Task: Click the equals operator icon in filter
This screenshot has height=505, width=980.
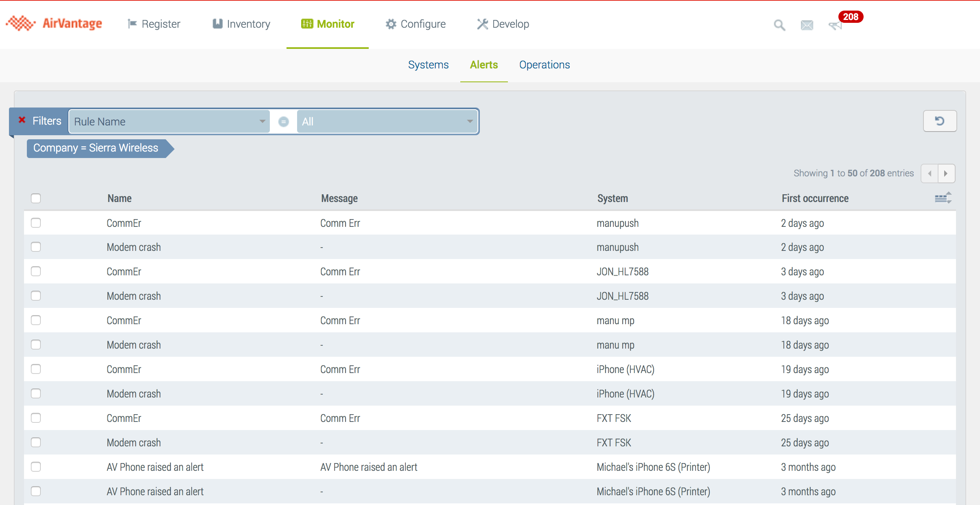Action: (x=284, y=121)
